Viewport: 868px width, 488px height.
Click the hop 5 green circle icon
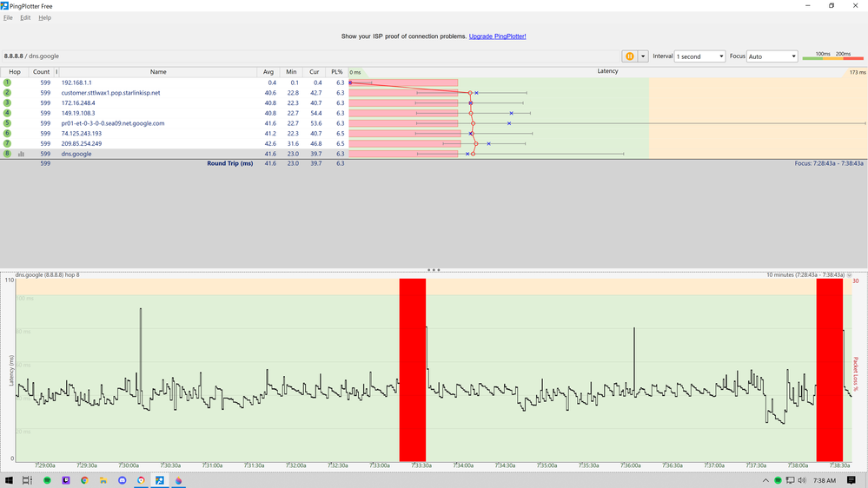8,123
